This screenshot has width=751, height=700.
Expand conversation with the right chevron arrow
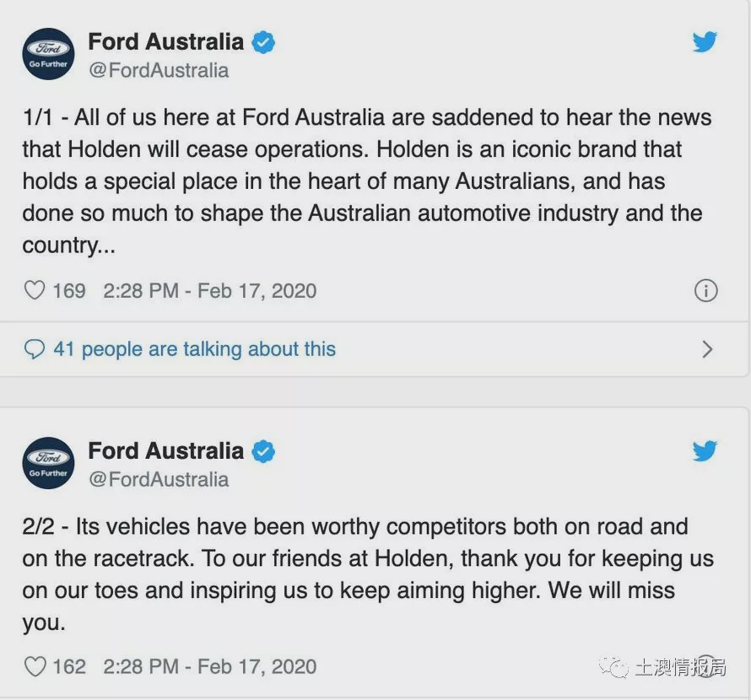tap(707, 349)
